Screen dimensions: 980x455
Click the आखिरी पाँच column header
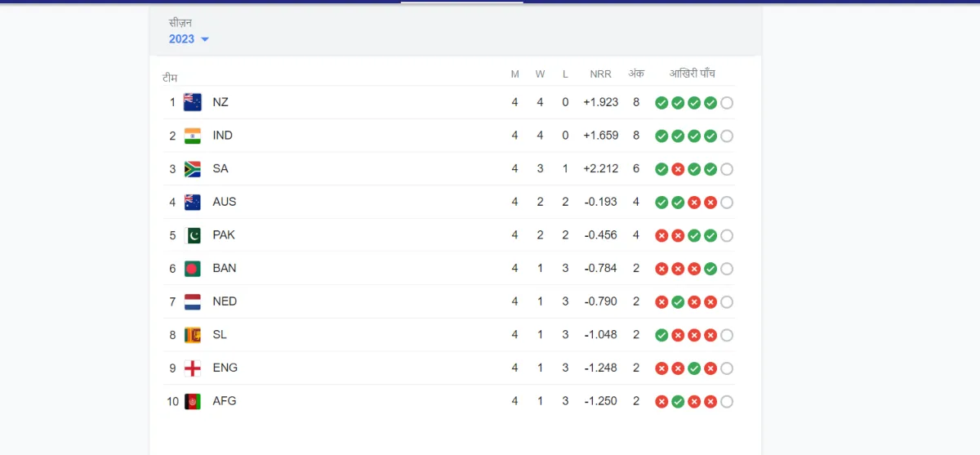click(693, 74)
